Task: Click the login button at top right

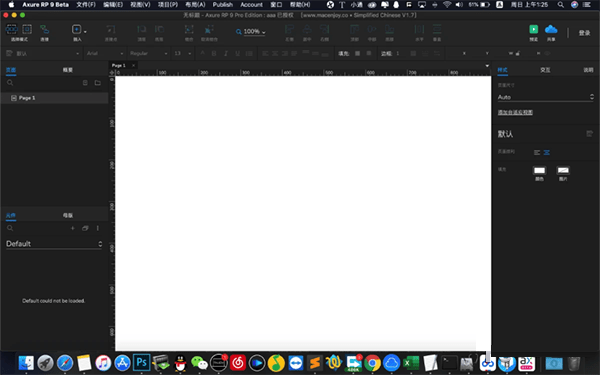Action: [x=584, y=33]
